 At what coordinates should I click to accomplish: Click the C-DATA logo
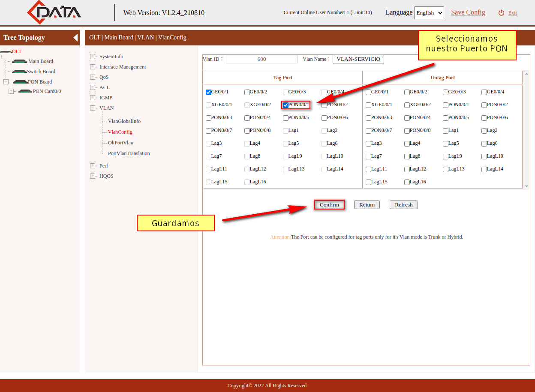[x=54, y=12]
